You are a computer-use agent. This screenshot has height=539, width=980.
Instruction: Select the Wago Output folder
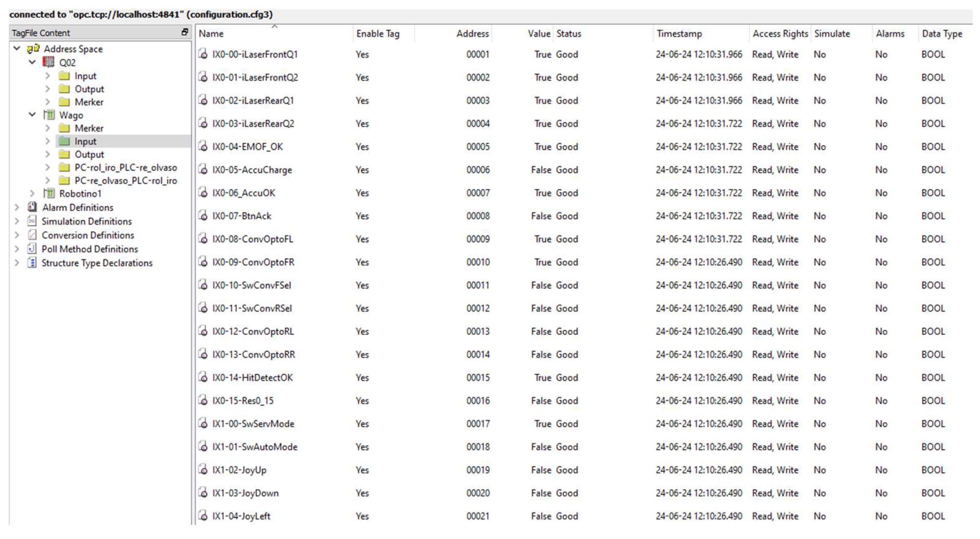pyautogui.click(x=89, y=154)
